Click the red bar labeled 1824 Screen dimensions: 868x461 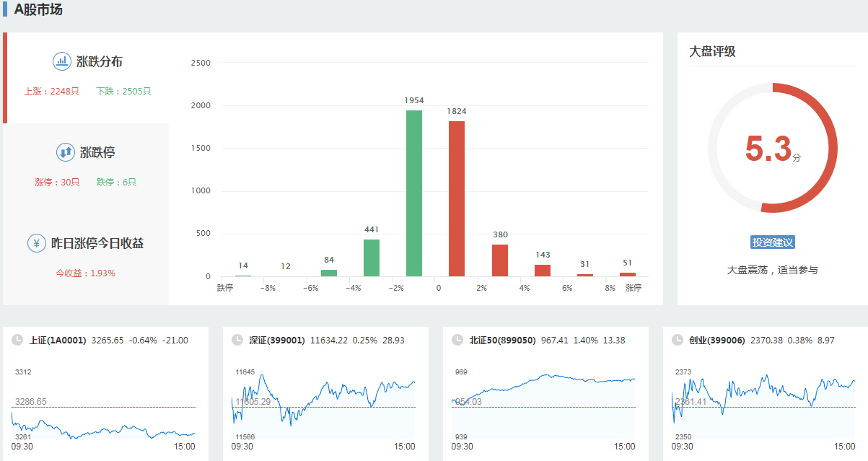pos(457,198)
